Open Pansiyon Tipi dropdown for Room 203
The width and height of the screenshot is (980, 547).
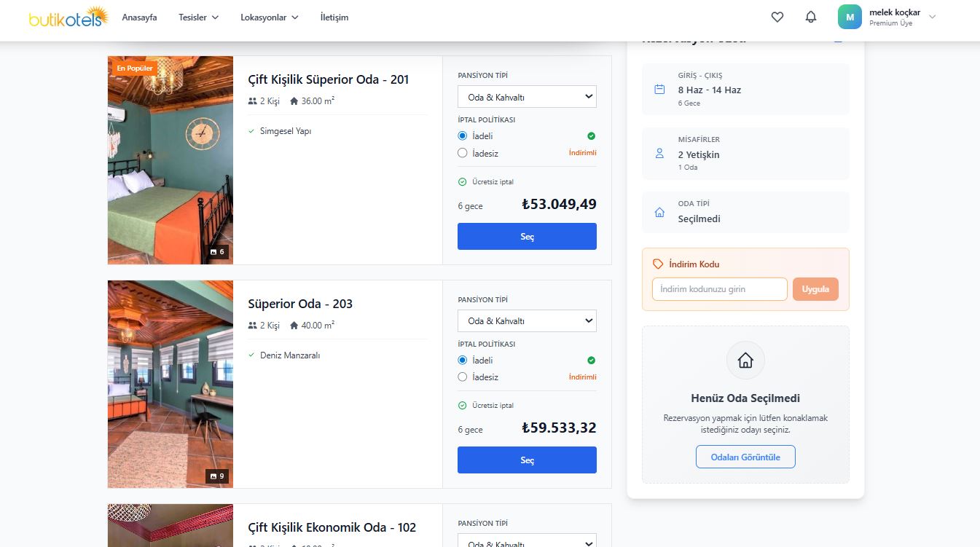pos(527,321)
